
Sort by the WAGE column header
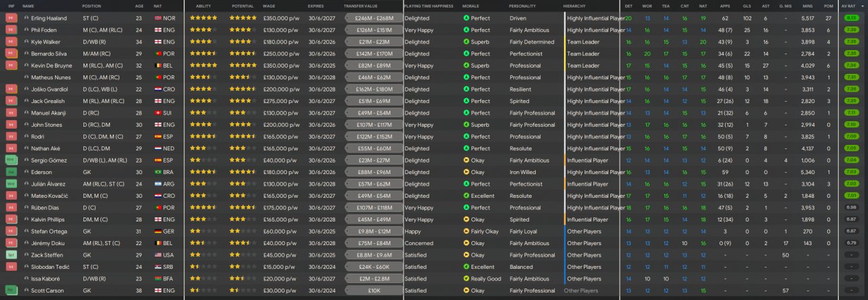(x=270, y=5)
